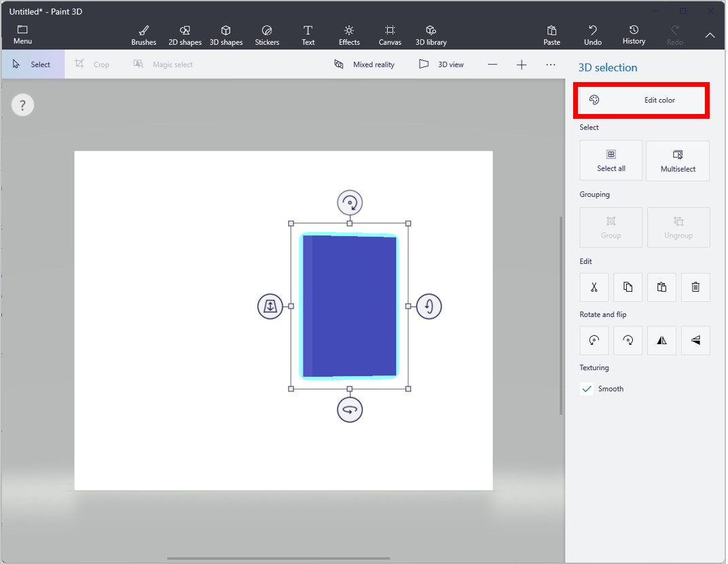Open the Menu
728x564 pixels.
pos(22,34)
